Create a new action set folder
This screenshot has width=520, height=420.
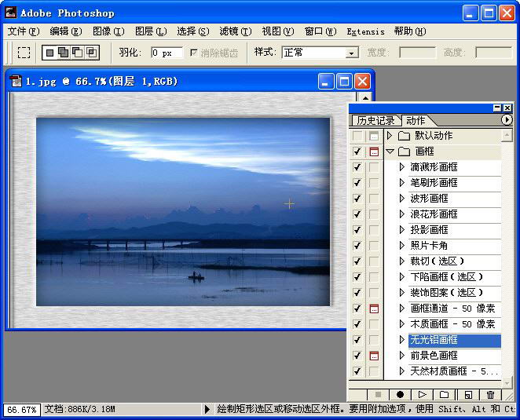444,395
